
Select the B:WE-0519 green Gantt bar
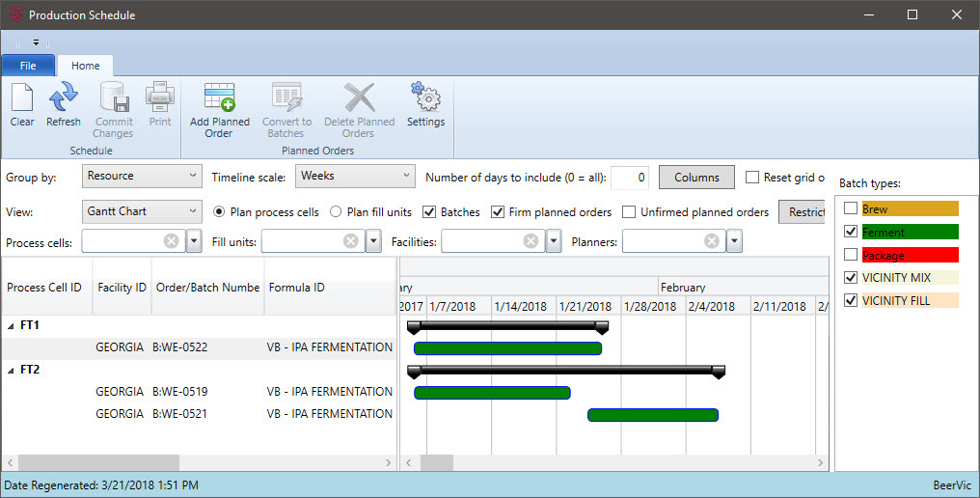[x=492, y=393]
